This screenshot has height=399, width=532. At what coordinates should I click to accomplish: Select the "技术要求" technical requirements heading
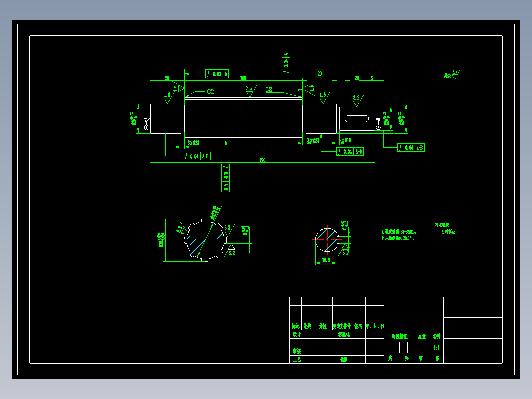(442, 225)
